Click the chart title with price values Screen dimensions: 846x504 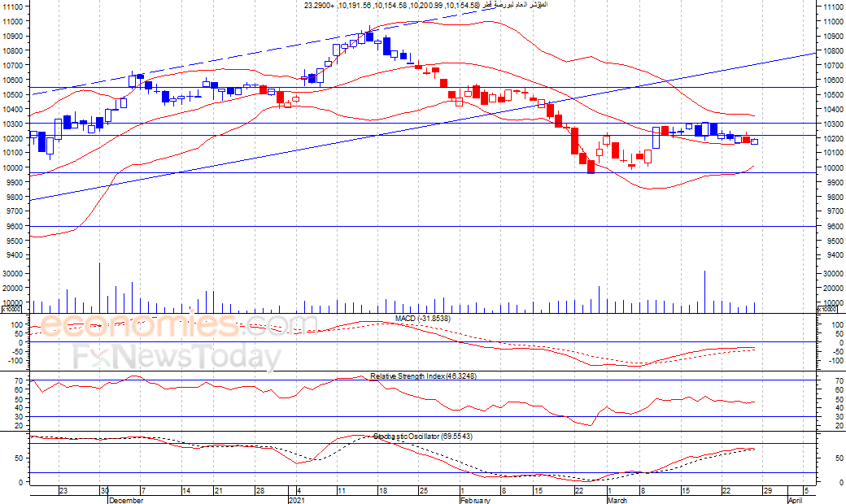(425, 5)
